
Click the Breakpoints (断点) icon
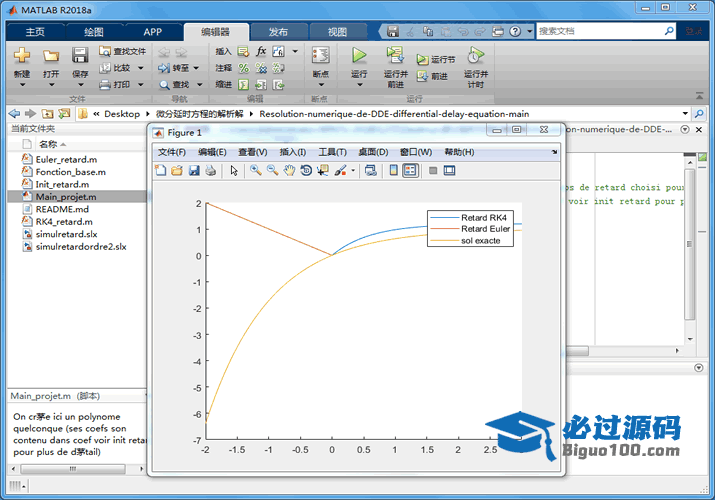coord(320,57)
